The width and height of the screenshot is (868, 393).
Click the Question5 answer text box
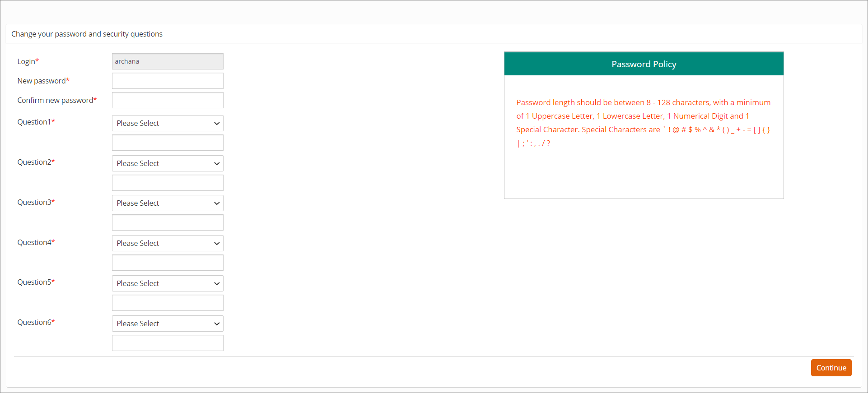pos(168,303)
